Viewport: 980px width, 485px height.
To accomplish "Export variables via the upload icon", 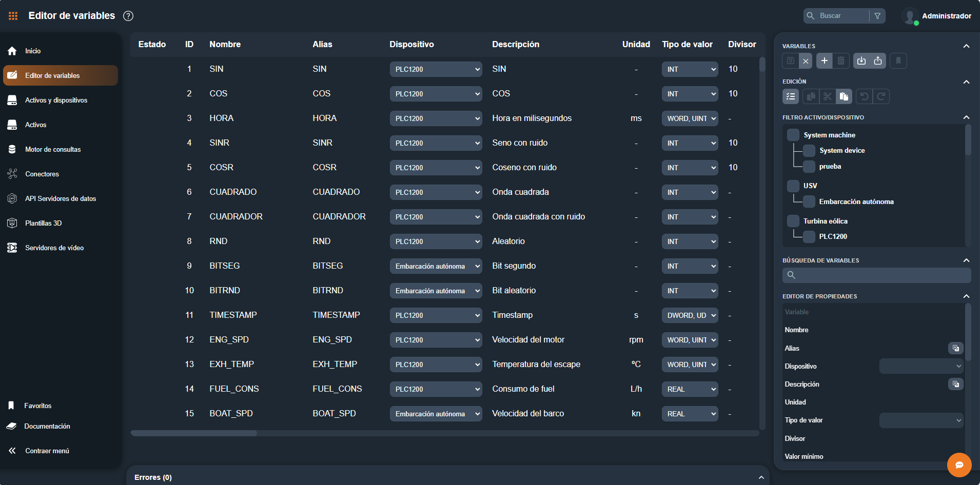I will click(878, 60).
